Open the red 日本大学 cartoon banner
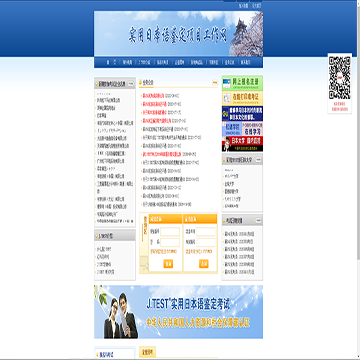The width and height of the screenshot is (360, 360). pos(242,144)
